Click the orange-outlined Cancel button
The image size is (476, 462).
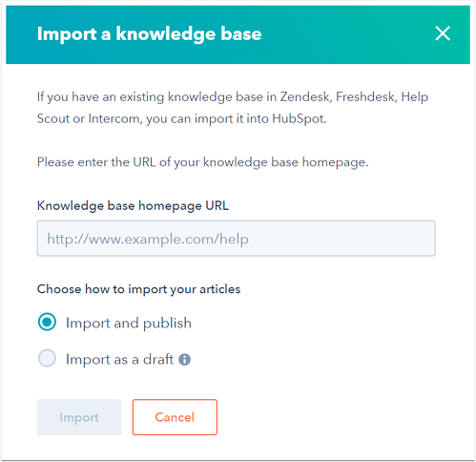pyautogui.click(x=175, y=417)
